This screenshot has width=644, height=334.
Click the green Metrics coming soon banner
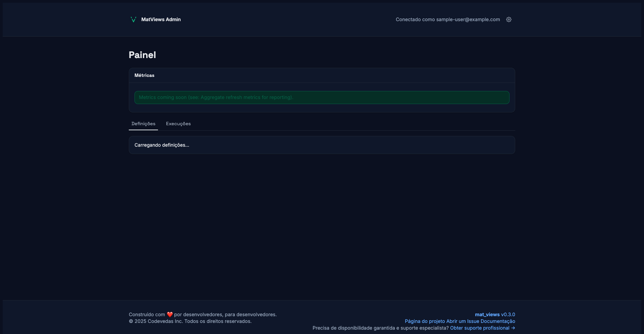[322, 97]
